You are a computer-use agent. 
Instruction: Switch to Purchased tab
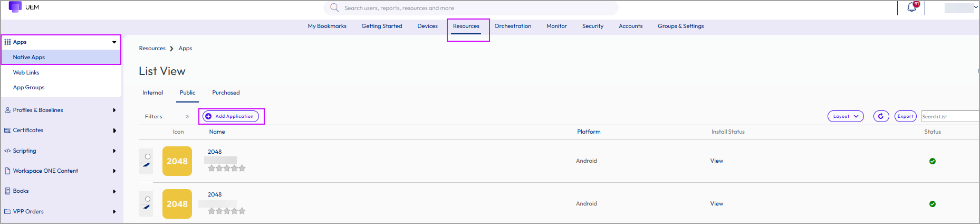coord(226,93)
